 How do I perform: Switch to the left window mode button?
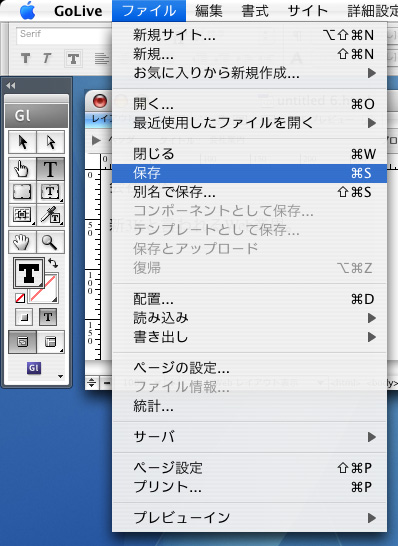tap(22, 342)
